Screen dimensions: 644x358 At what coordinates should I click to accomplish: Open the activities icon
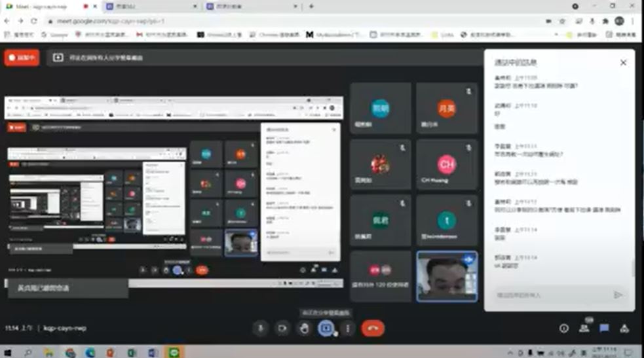pos(624,329)
